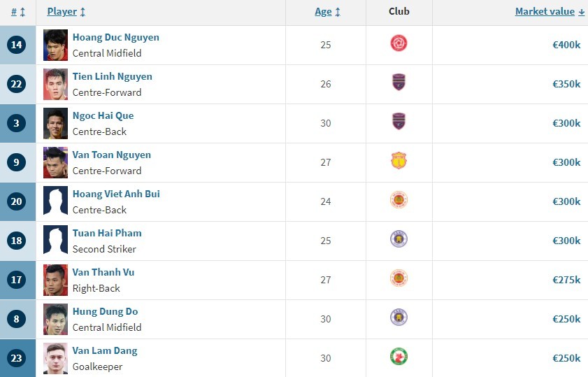Image resolution: width=588 pixels, height=377 pixels.
Task: Click Van Lam Dang portrait photo
Action: pos(55,358)
